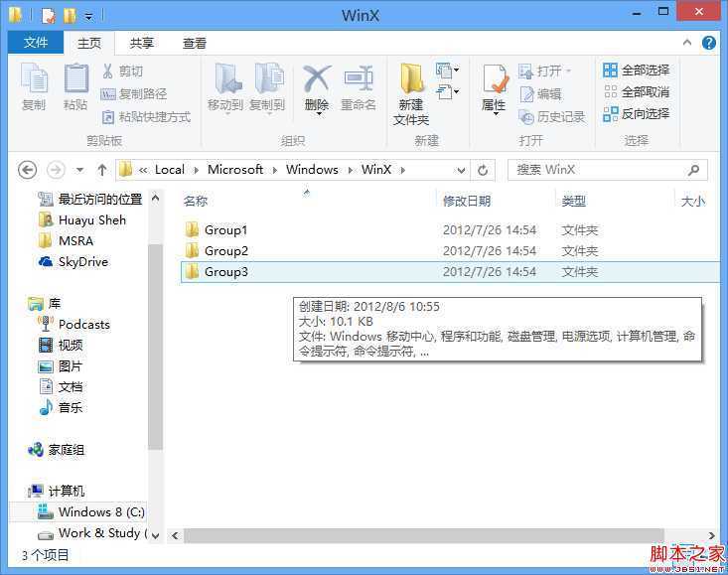Collapse the ribbon with the chevron

click(x=687, y=43)
